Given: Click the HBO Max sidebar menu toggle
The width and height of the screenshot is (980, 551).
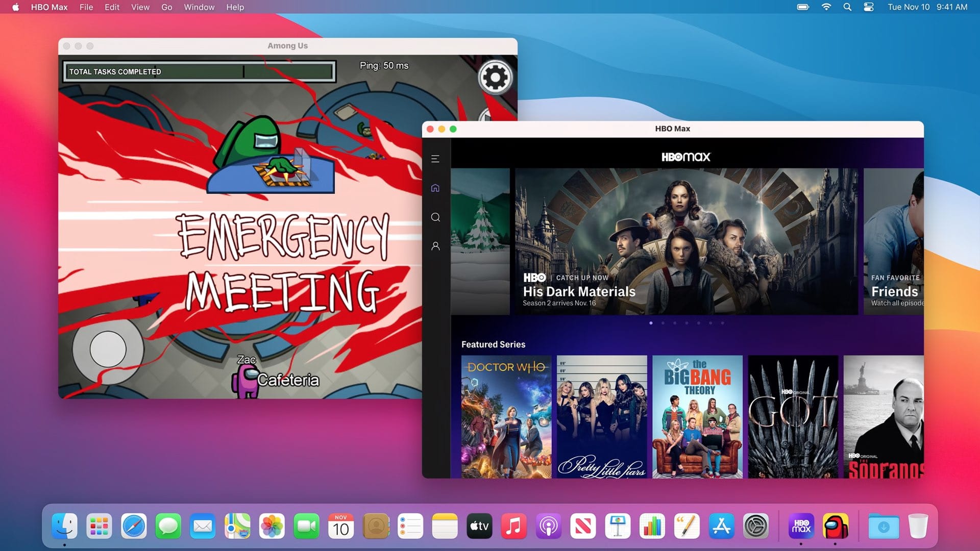Looking at the screenshot, I should [435, 158].
